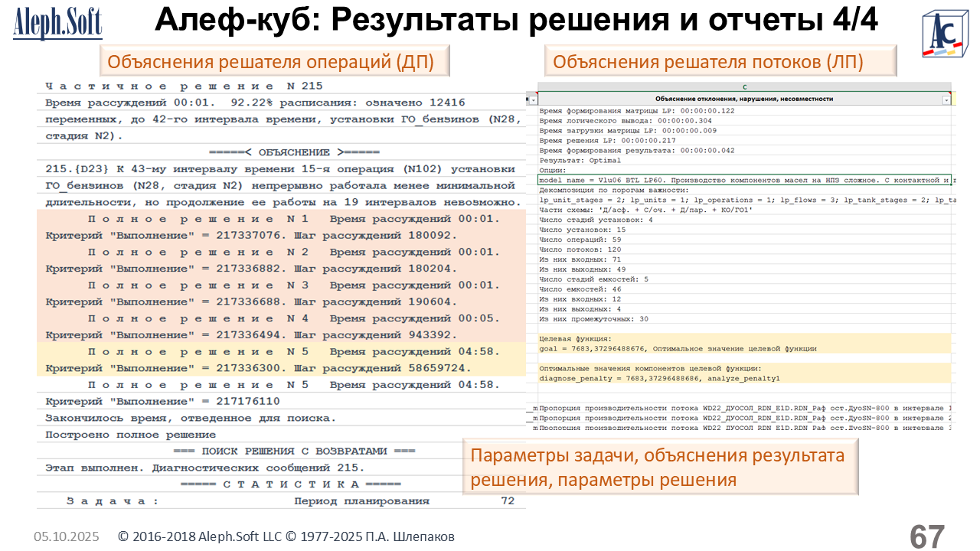This screenshot has width=980, height=551.
Task: Click the 'Параметры задачи, объяснения результата' callout box
Action: pos(659,468)
